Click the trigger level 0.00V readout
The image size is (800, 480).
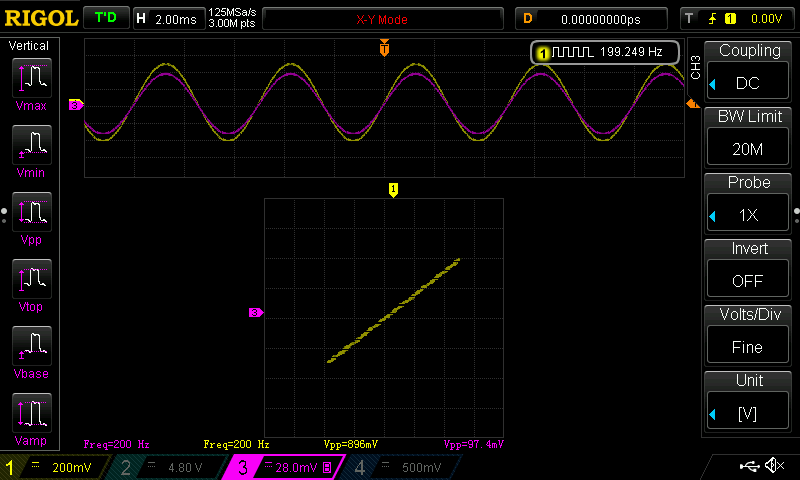click(x=766, y=19)
